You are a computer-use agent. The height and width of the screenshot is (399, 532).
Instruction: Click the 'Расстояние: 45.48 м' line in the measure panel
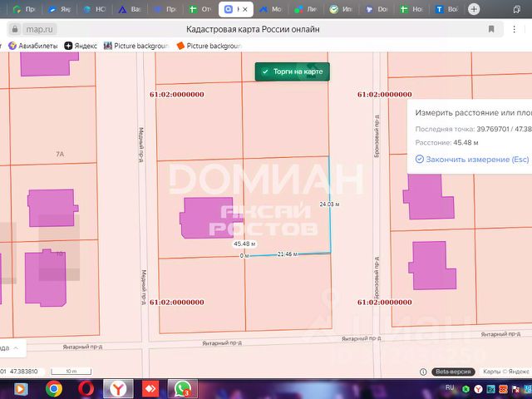[x=446, y=142]
